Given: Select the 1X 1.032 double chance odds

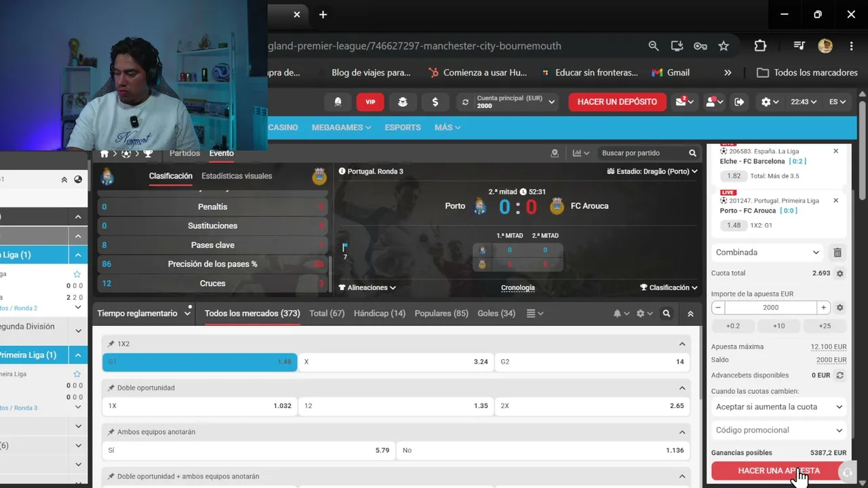Looking at the screenshot, I should (x=199, y=406).
